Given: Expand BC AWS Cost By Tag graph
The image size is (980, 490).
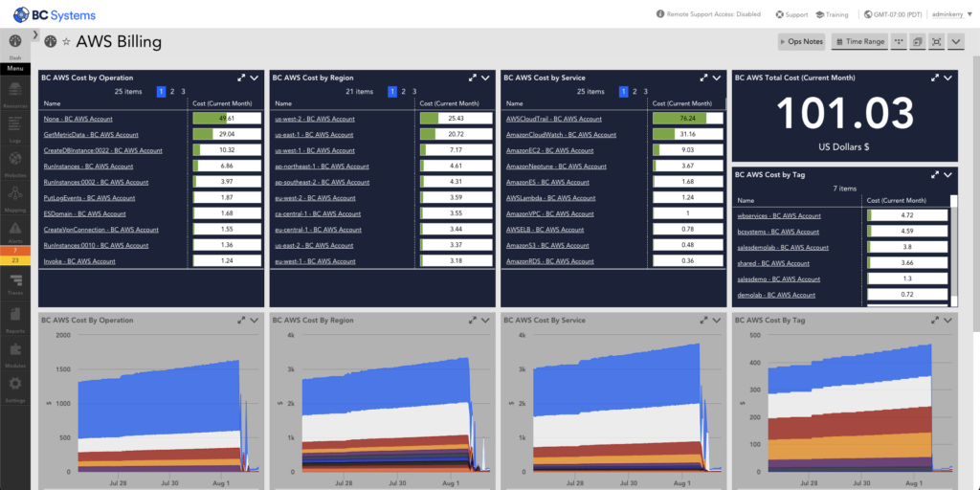Looking at the screenshot, I should point(935,320).
